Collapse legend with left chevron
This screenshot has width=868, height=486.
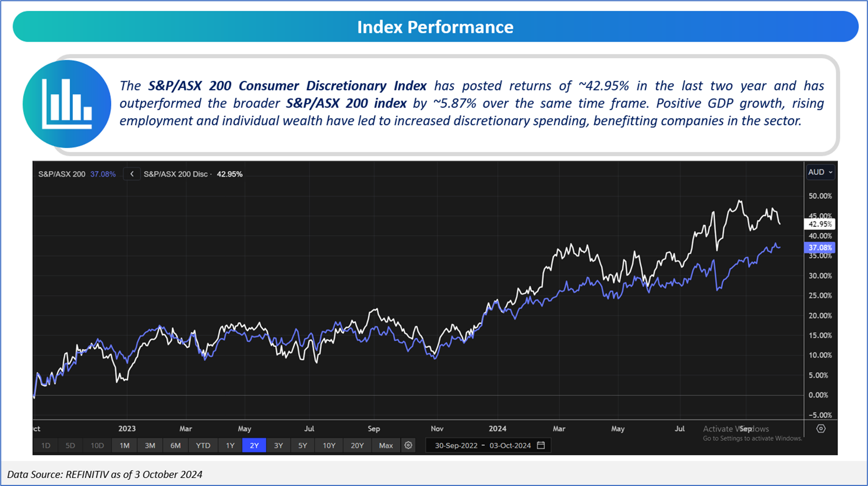[x=132, y=174]
